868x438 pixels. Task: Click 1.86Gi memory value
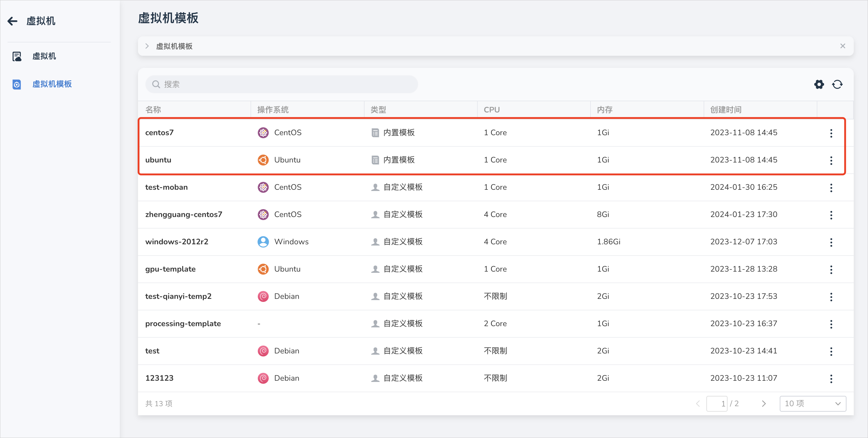pos(609,242)
